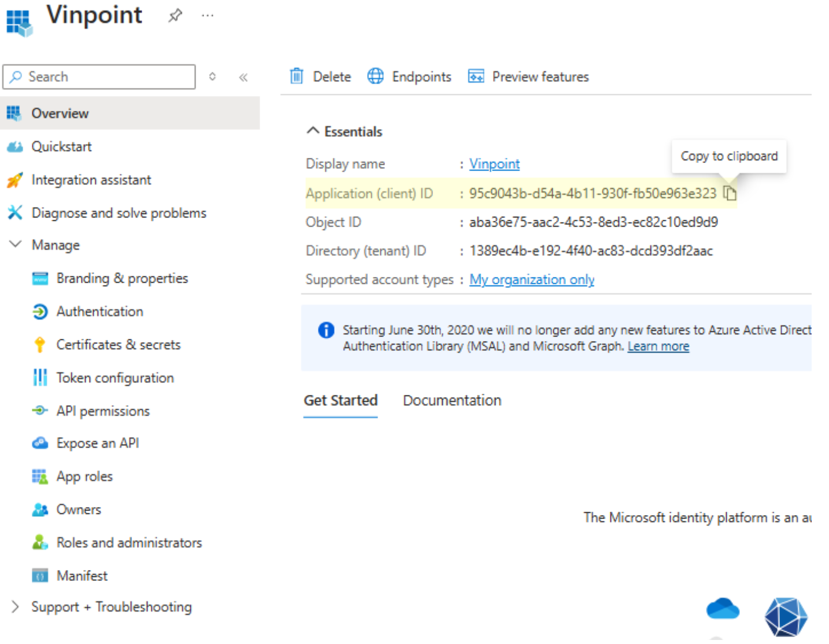Open Integration assistant
Image resolution: width=829 pixels, height=644 pixels.
click(91, 180)
